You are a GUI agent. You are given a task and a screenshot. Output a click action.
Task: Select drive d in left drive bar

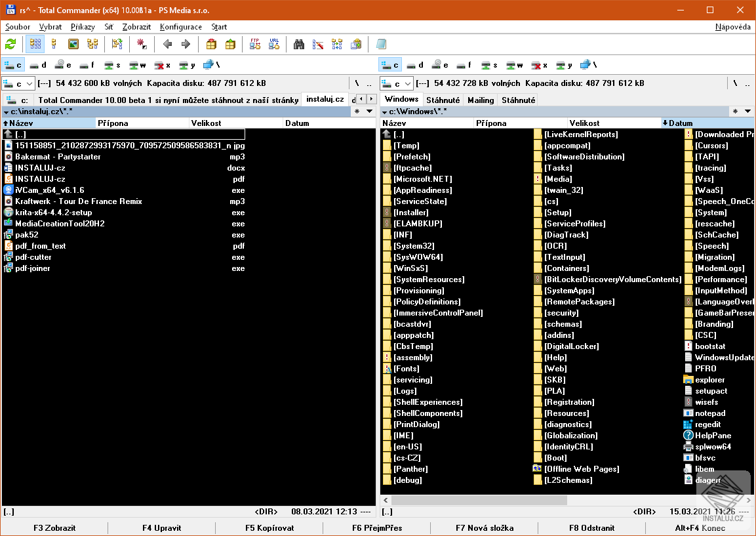point(38,65)
